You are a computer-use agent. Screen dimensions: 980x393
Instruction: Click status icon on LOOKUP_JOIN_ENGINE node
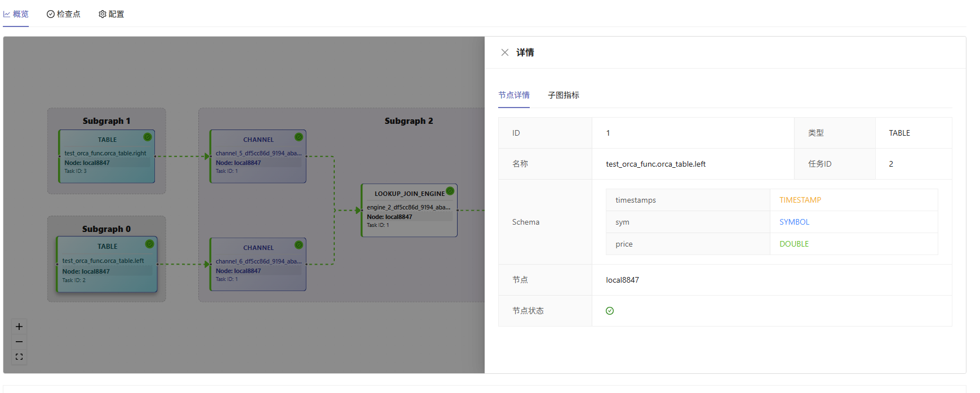pos(450,191)
